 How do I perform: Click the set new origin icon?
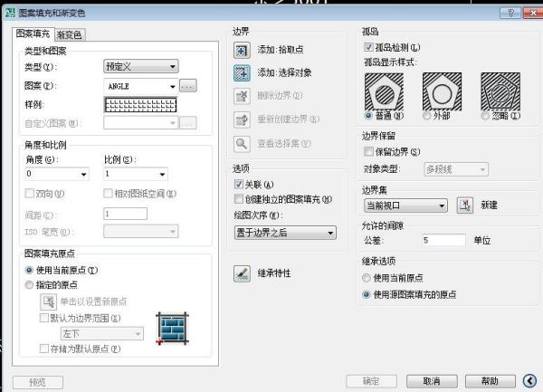[x=48, y=301]
